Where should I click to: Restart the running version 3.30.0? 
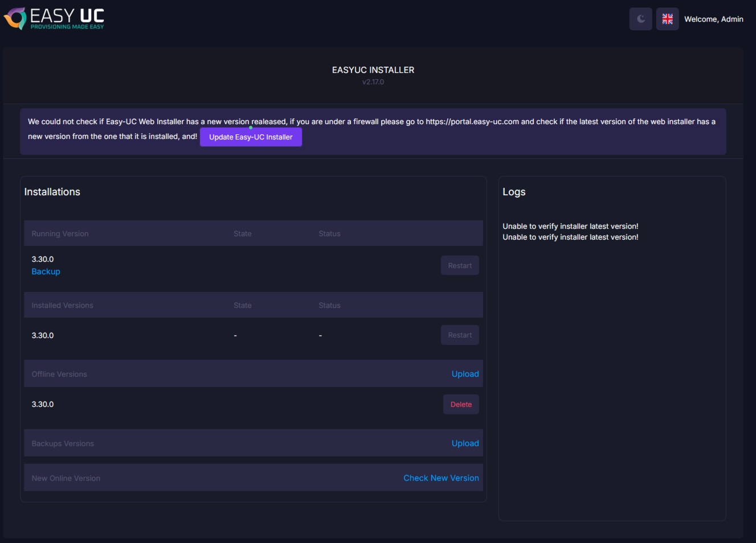pyautogui.click(x=459, y=266)
